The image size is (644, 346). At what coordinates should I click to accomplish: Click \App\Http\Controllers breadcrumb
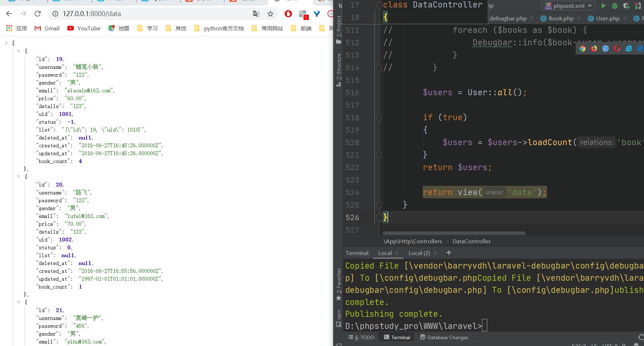coord(412,241)
